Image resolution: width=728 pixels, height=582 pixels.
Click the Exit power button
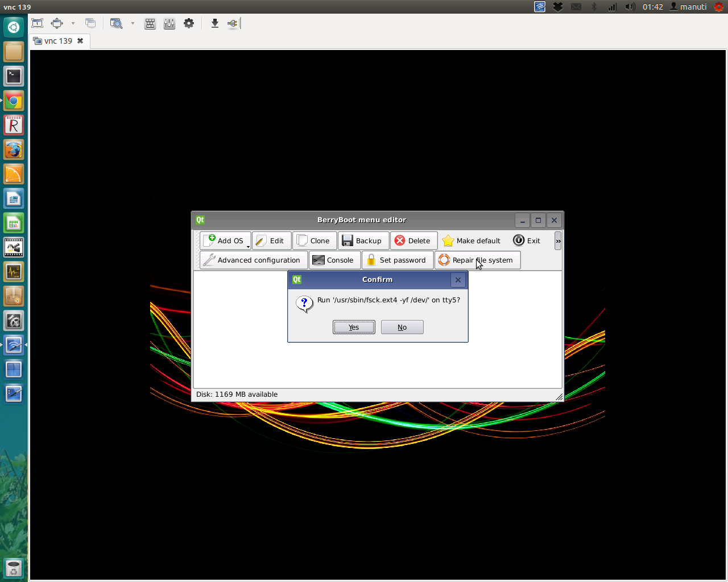click(x=527, y=241)
